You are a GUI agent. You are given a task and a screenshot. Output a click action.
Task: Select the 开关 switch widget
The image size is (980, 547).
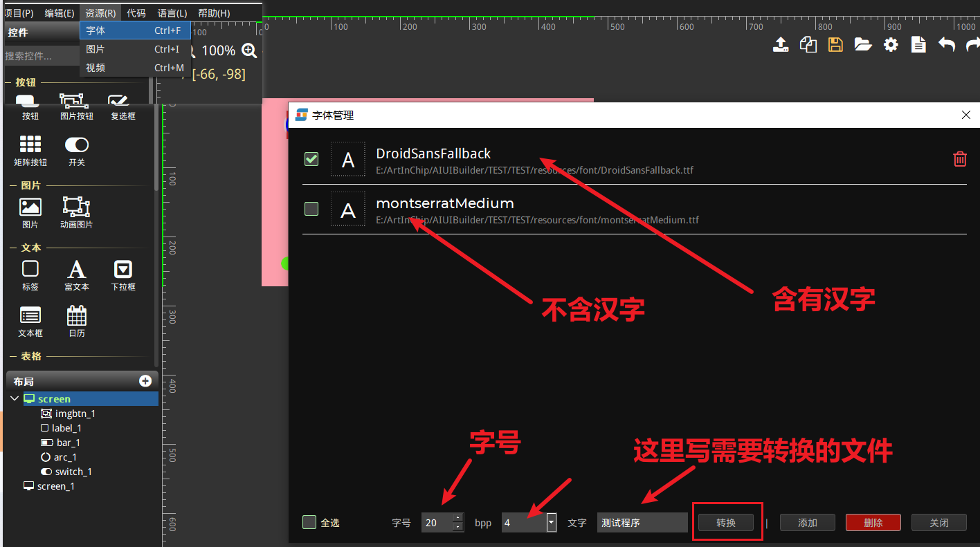coord(76,151)
